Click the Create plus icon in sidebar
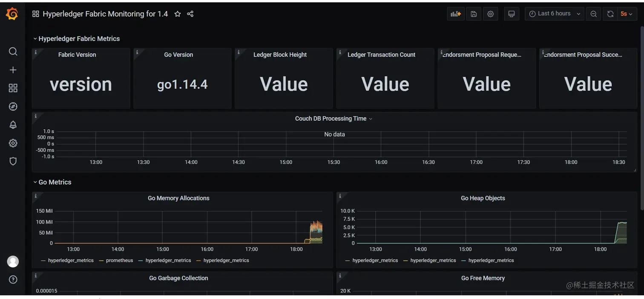Viewport: 644px width, 299px height. tap(13, 70)
